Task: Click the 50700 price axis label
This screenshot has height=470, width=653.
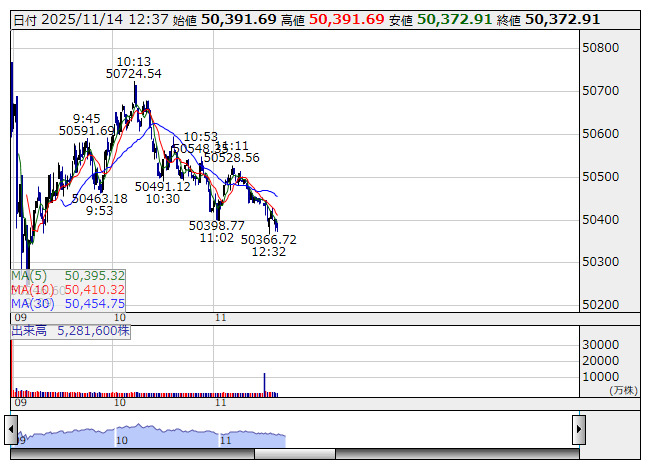Action: (601, 91)
